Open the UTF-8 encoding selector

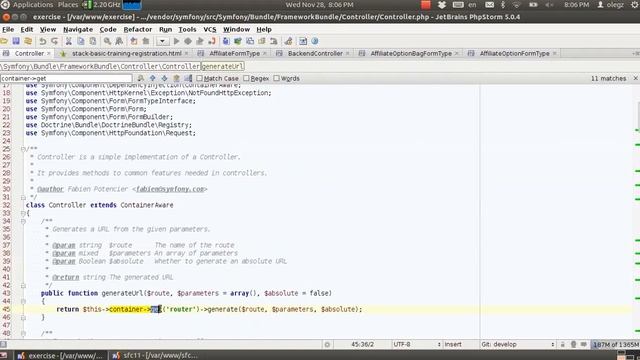pos(417,344)
